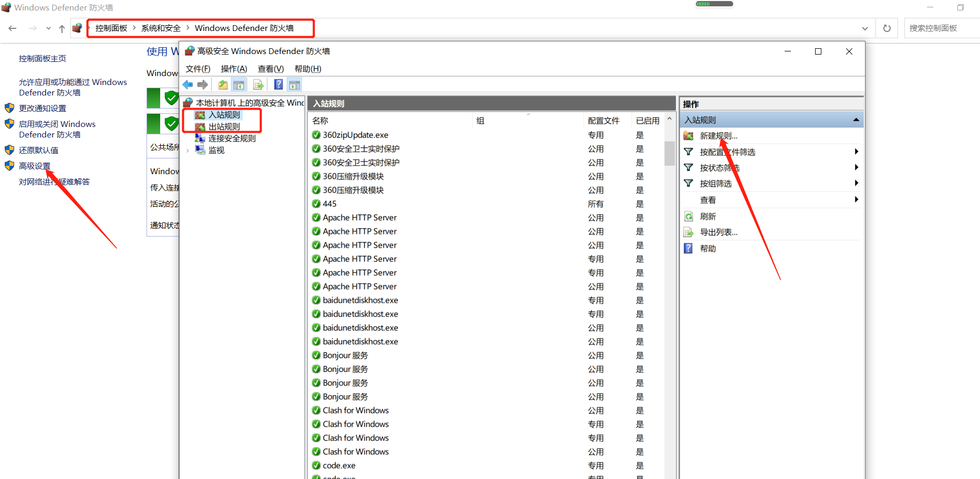Select the 360zipUpdate.exe inbound rule
The height and width of the screenshot is (479, 980).
point(356,135)
